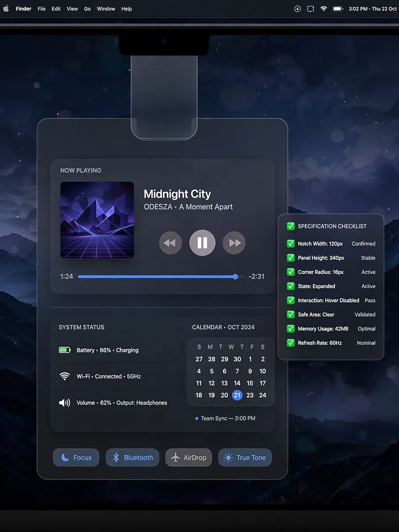Click the display icon in the menu bar
The width and height of the screenshot is (399, 532).
pyautogui.click(x=311, y=9)
